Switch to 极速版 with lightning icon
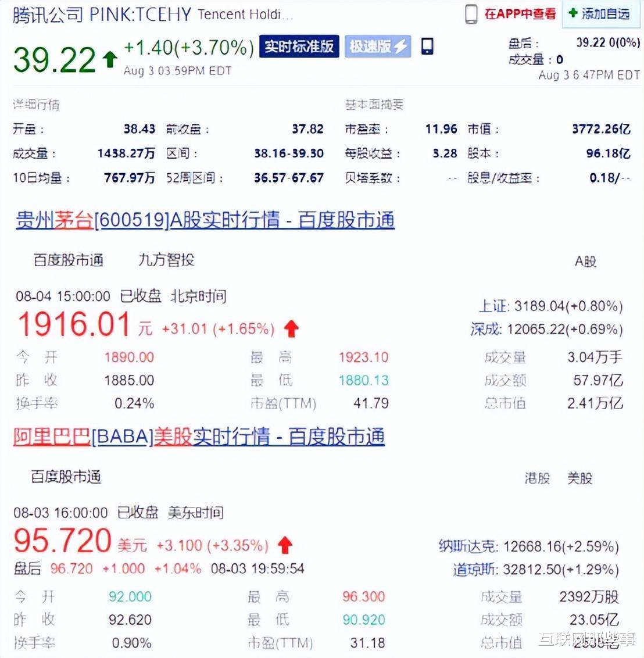 [378, 46]
